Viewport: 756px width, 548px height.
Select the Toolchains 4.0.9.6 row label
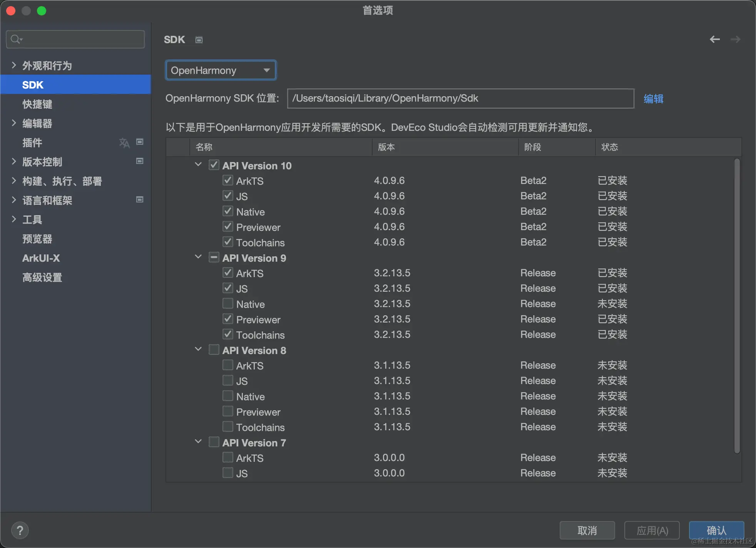point(261,242)
